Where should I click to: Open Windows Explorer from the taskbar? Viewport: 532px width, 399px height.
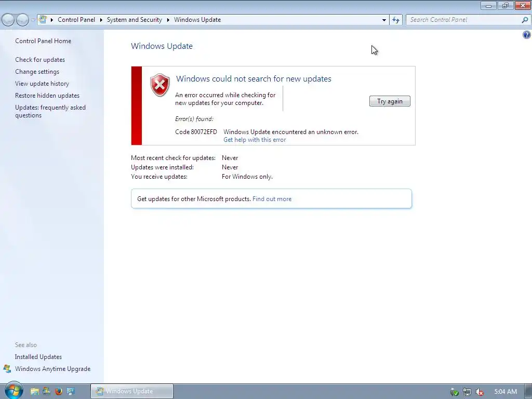point(34,391)
